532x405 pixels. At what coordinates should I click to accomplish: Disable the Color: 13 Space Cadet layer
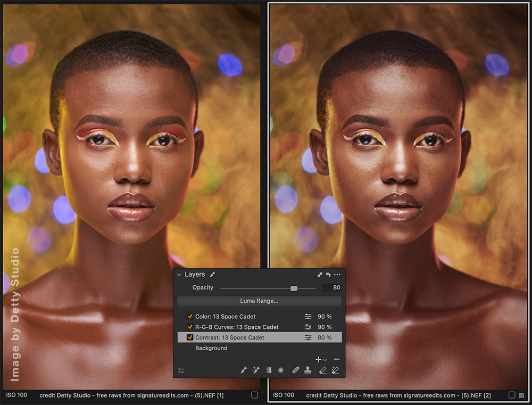pos(190,317)
